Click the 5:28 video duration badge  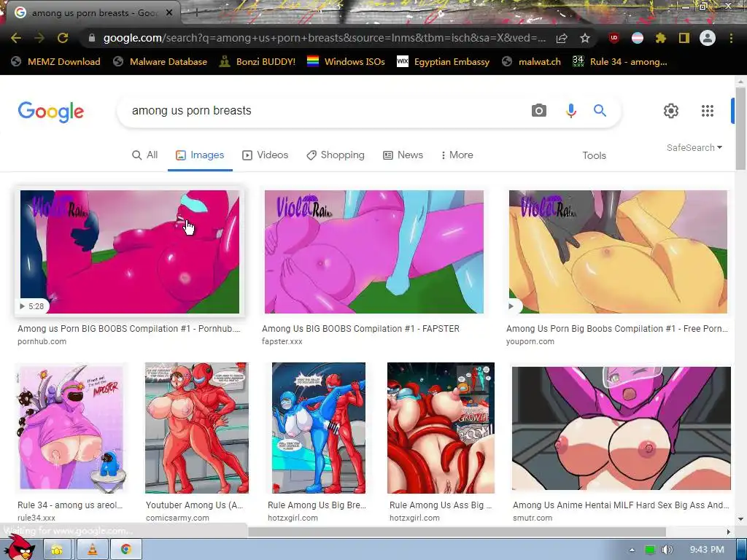pyautogui.click(x=31, y=306)
